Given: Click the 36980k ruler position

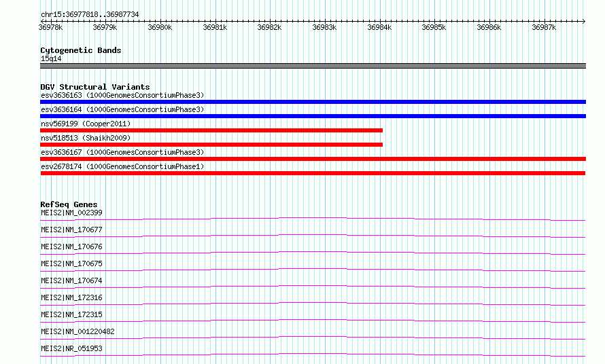Looking at the screenshot, I should (x=160, y=27).
